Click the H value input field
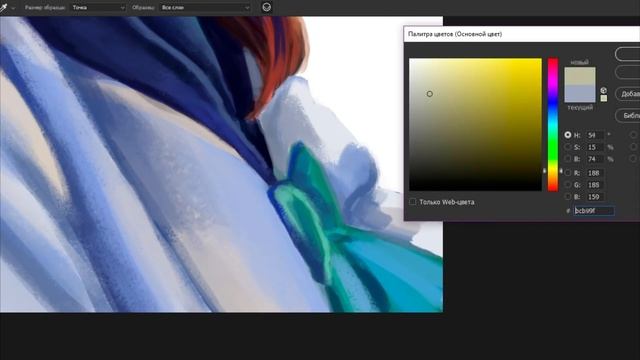The width and height of the screenshot is (640, 360). 595,135
